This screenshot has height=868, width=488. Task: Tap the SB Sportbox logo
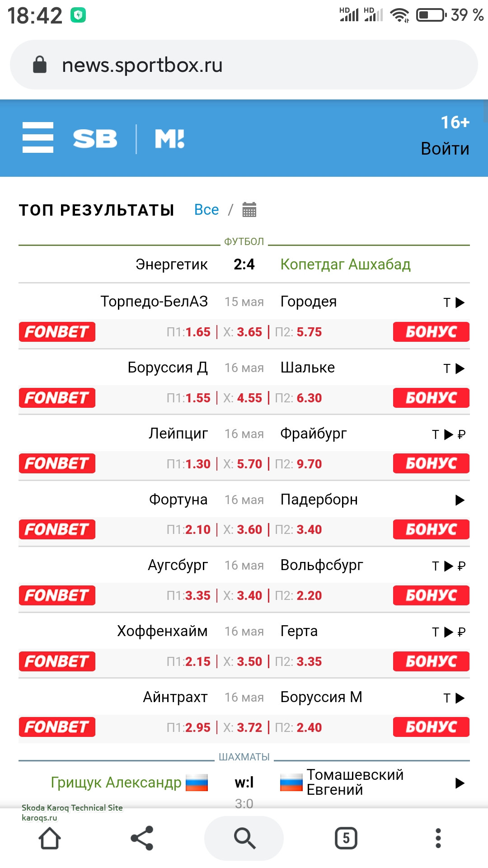[x=95, y=138]
